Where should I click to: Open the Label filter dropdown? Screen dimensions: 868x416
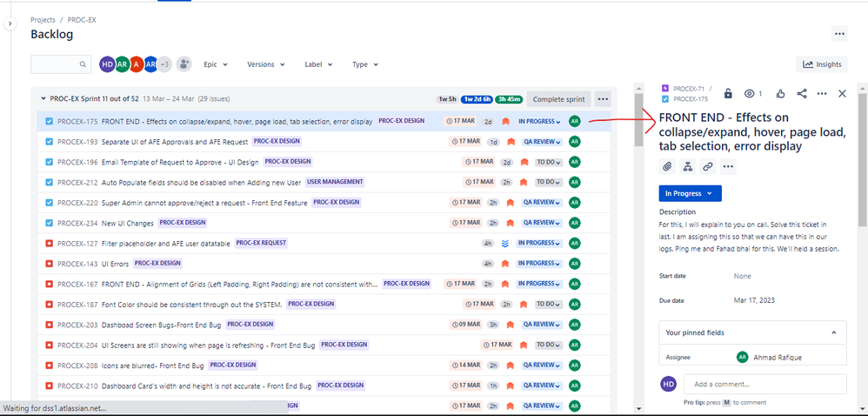(318, 64)
